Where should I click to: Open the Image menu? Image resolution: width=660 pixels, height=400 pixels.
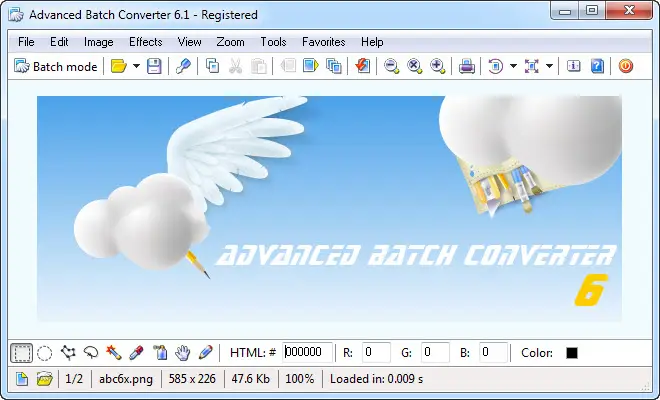pyautogui.click(x=98, y=42)
